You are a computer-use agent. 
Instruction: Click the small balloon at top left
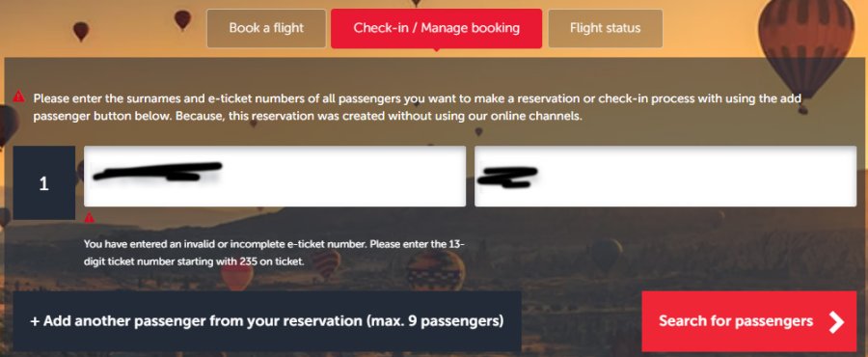pyautogui.click(x=81, y=31)
